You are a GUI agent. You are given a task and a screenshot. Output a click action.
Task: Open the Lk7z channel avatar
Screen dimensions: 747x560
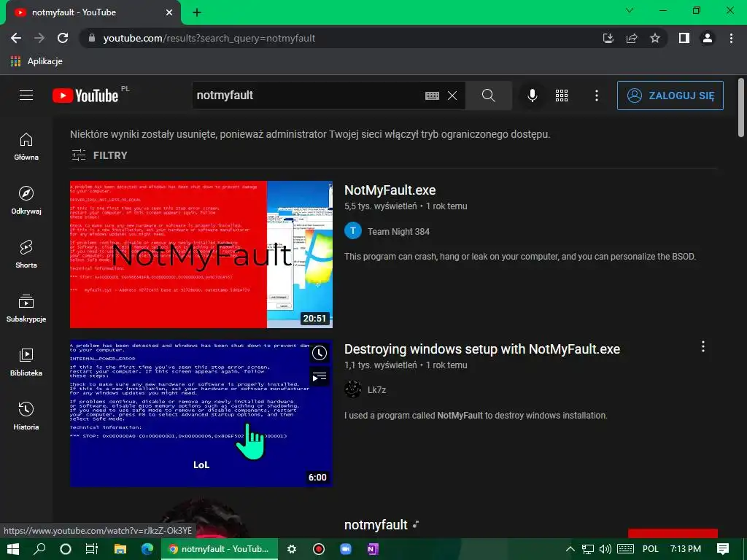353,389
